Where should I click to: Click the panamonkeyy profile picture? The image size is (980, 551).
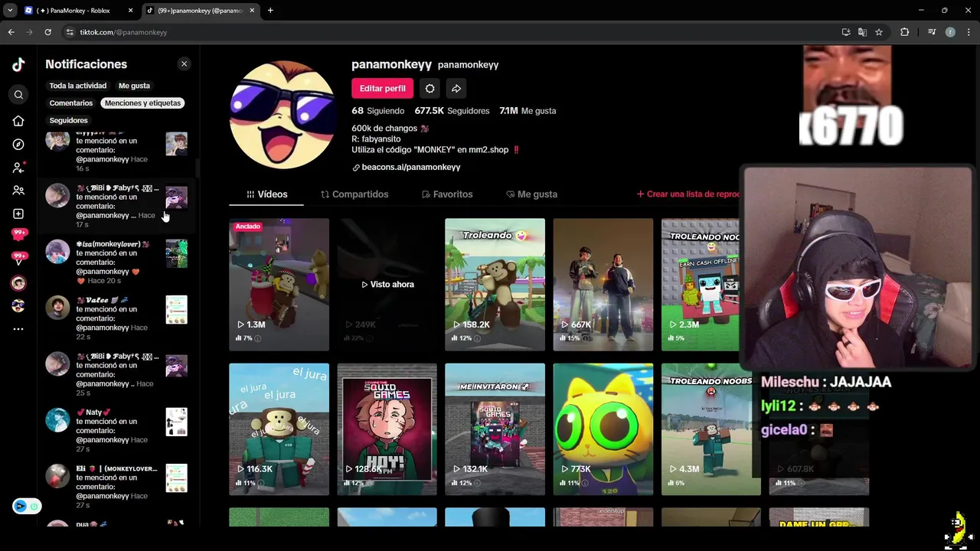click(283, 115)
